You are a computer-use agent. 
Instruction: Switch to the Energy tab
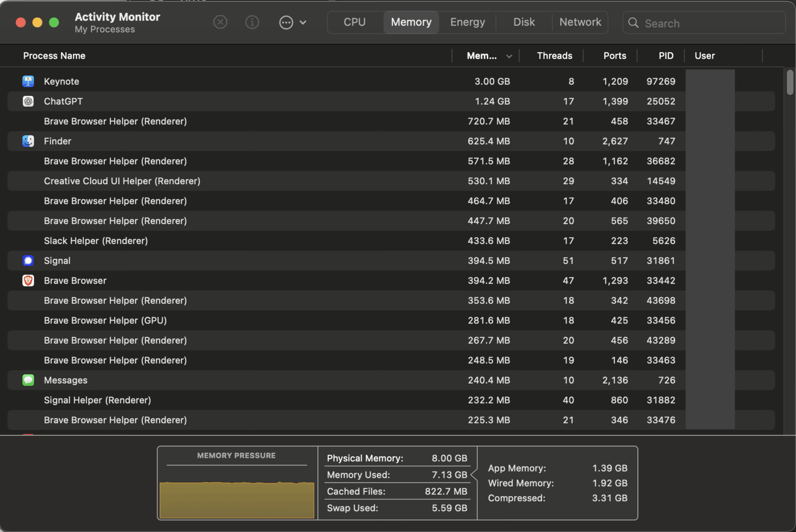[467, 22]
